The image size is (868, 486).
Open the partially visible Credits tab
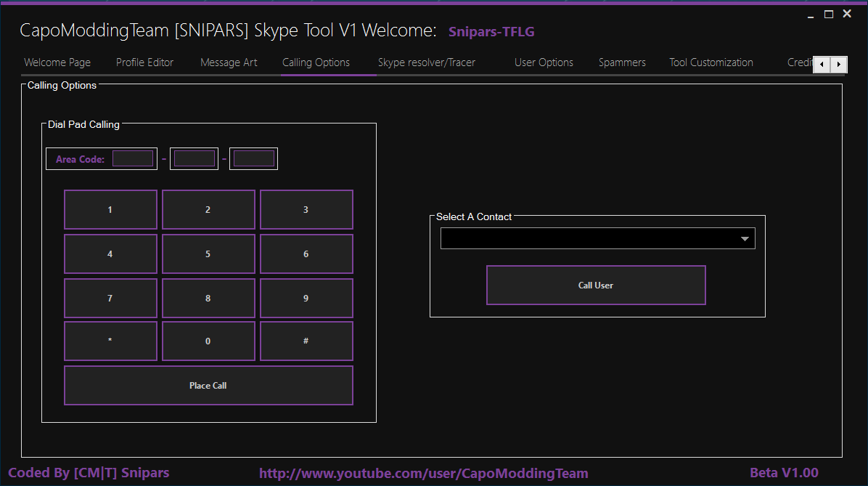click(799, 62)
